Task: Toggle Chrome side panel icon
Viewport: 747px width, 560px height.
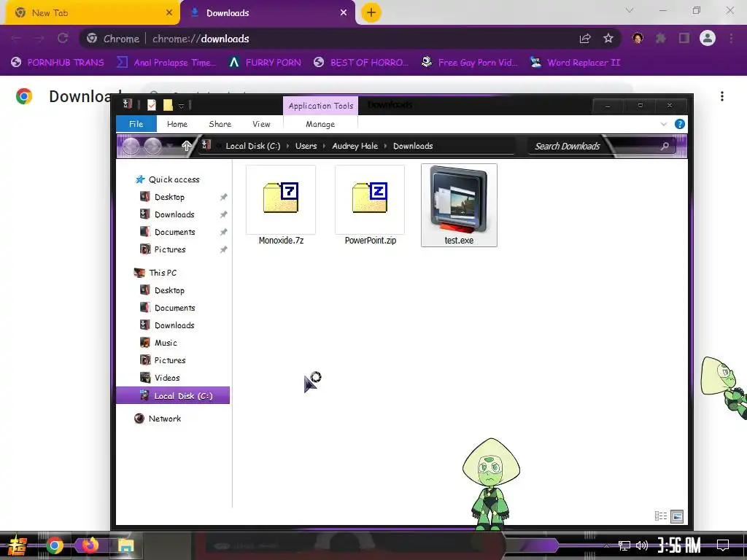Action: click(684, 38)
